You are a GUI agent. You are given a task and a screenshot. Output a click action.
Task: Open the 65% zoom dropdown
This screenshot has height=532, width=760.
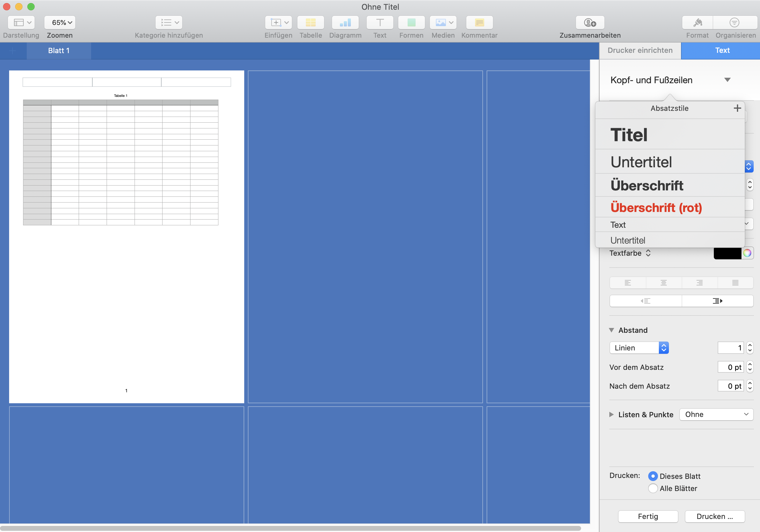coord(60,22)
